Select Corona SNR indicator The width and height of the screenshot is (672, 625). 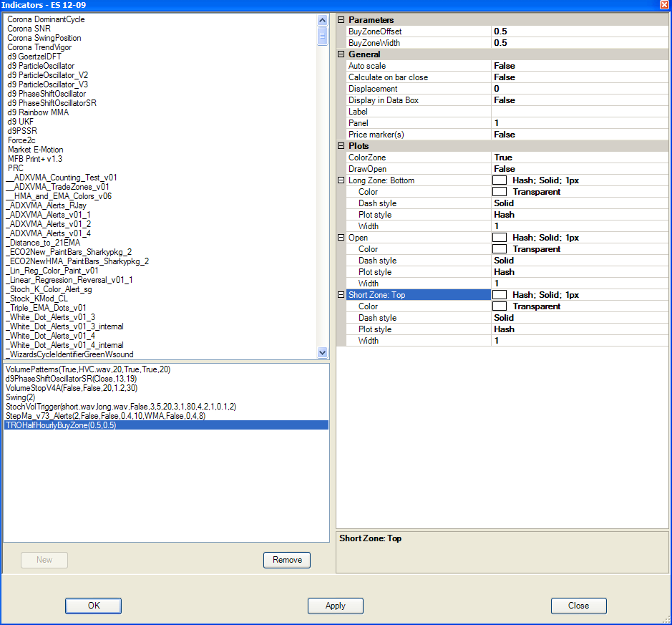pyautogui.click(x=29, y=29)
